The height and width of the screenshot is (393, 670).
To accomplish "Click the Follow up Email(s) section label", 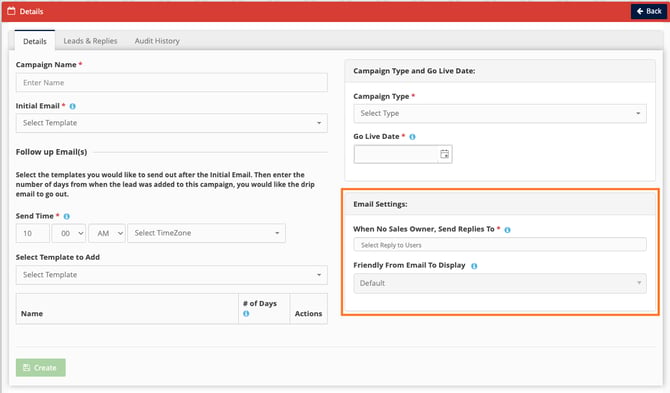I will click(51, 152).
